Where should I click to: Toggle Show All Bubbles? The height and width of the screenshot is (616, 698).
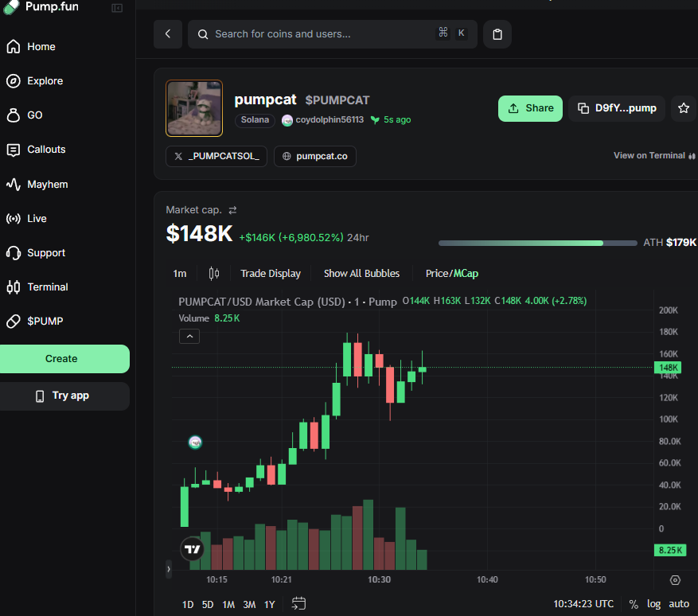point(361,273)
